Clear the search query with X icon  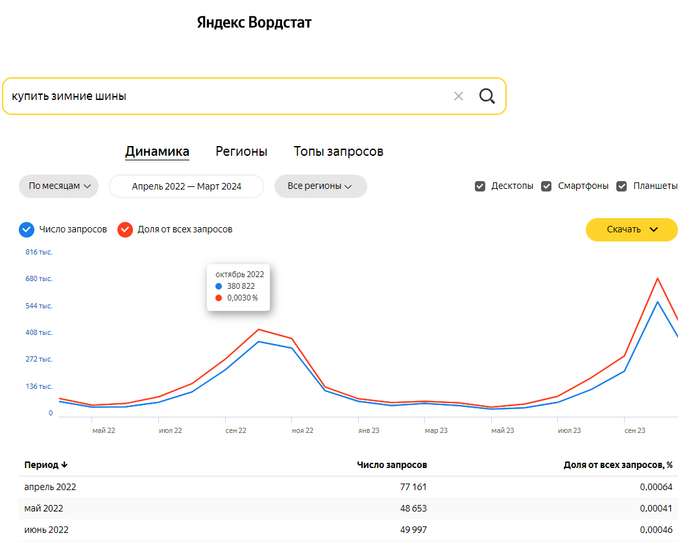pyautogui.click(x=459, y=96)
